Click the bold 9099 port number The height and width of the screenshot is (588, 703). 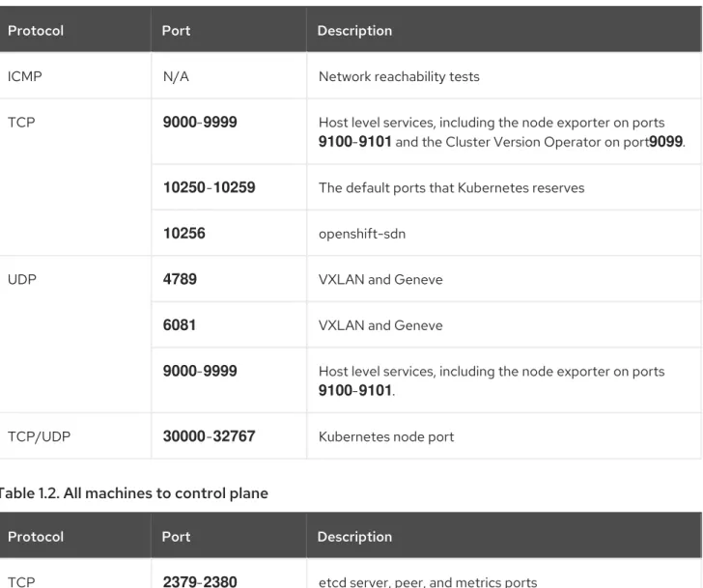click(665, 142)
